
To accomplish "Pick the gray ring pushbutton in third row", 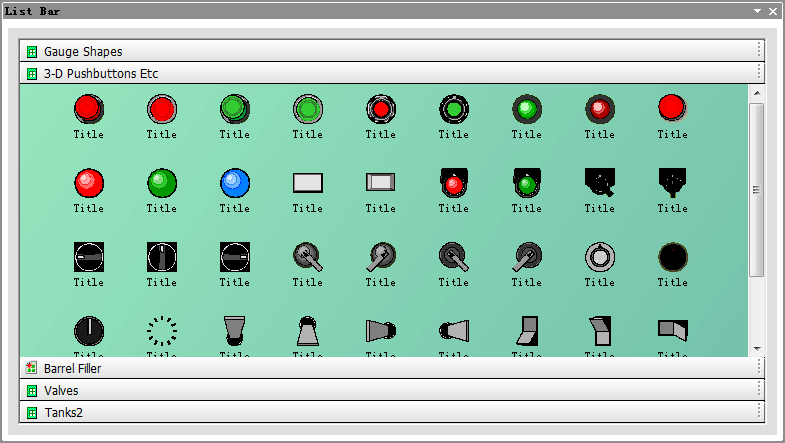I will [x=599, y=257].
